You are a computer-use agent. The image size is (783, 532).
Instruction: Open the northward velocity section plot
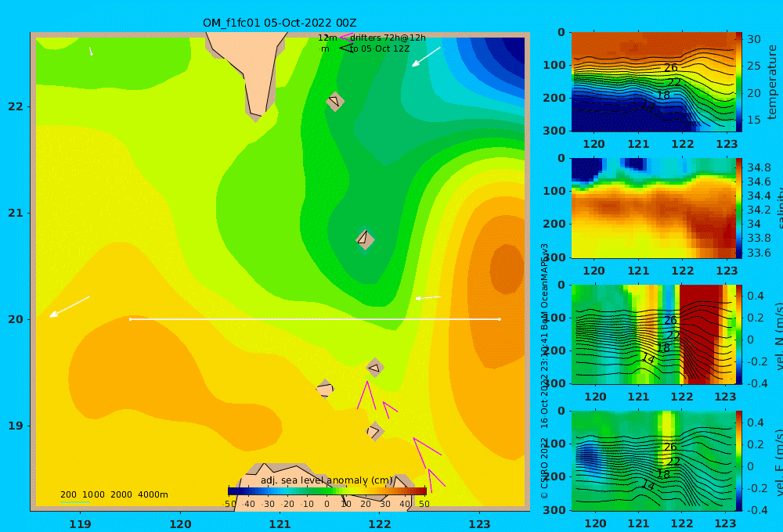point(653,334)
